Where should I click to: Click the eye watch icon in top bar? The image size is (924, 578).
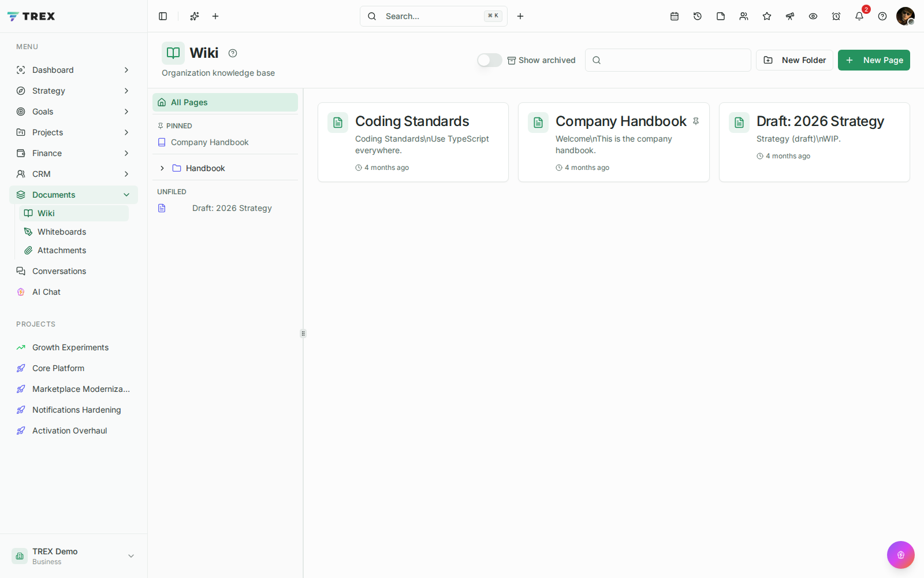(813, 16)
